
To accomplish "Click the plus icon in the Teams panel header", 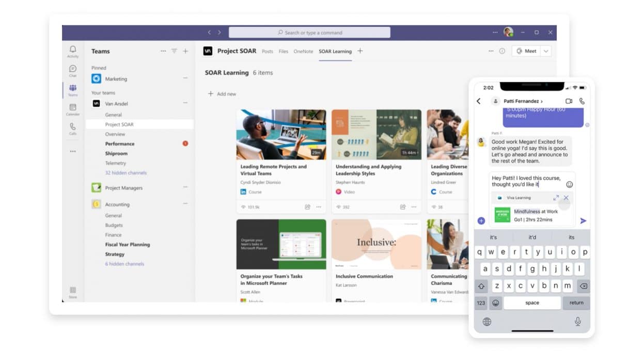I will [x=185, y=51].
